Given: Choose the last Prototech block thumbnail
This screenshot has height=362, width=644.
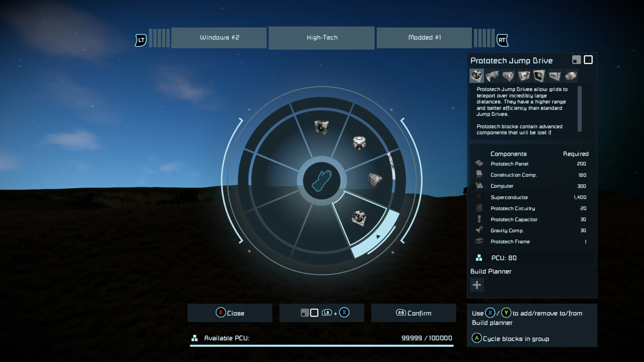Looking at the screenshot, I should [571, 76].
